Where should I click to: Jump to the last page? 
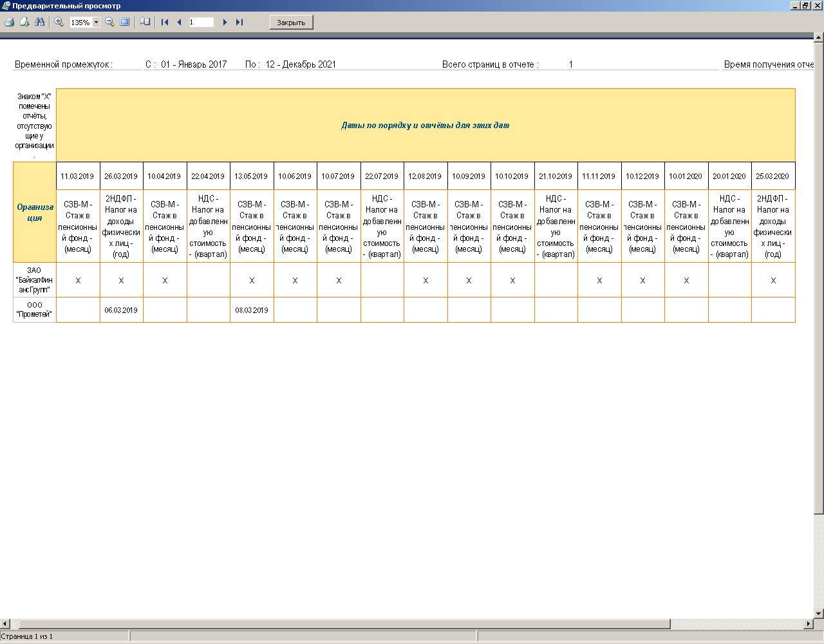pyautogui.click(x=239, y=22)
